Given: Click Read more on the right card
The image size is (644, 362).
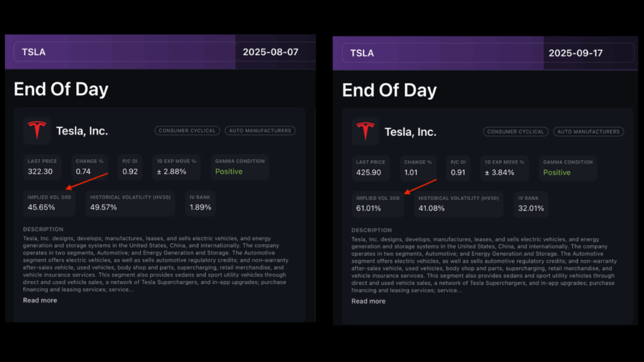Looking at the screenshot, I should click(x=368, y=301).
